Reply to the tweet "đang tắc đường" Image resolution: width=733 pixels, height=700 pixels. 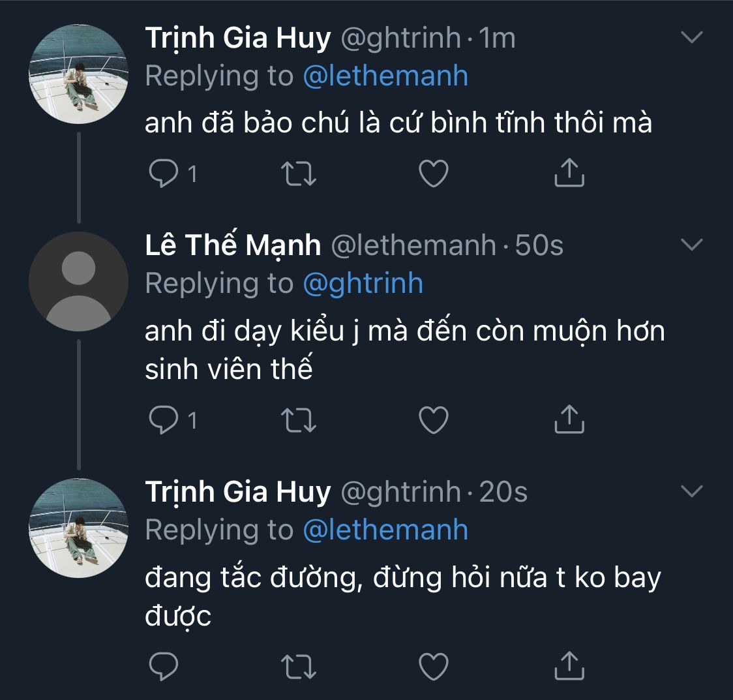(164, 666)
